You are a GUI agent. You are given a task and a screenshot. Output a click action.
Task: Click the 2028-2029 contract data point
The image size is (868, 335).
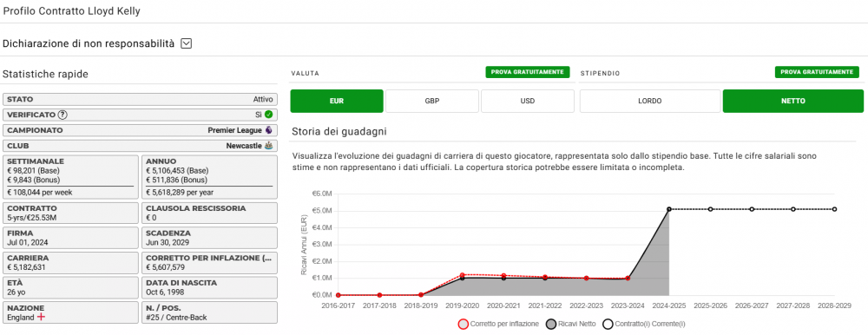[835, 209]
